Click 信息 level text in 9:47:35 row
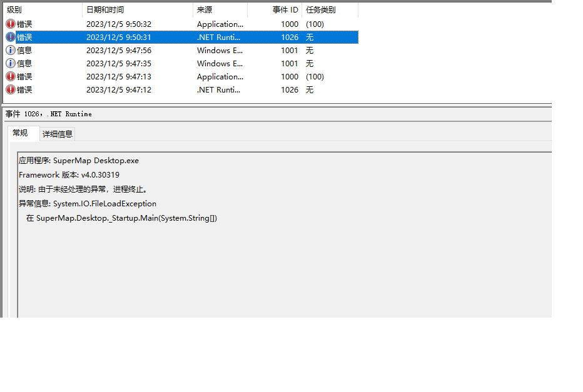Image resolution: width=583 pixels, height=392 pixels. pos(24,64)
